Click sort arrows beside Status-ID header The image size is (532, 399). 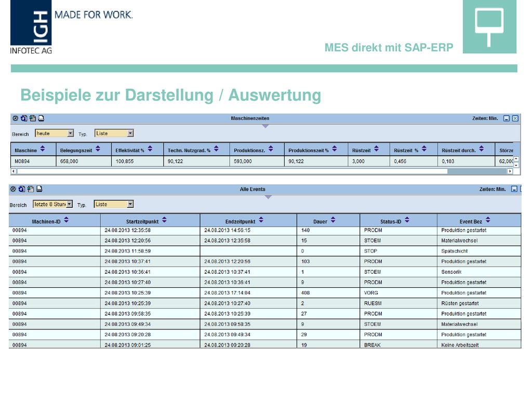tap(407, 220)
